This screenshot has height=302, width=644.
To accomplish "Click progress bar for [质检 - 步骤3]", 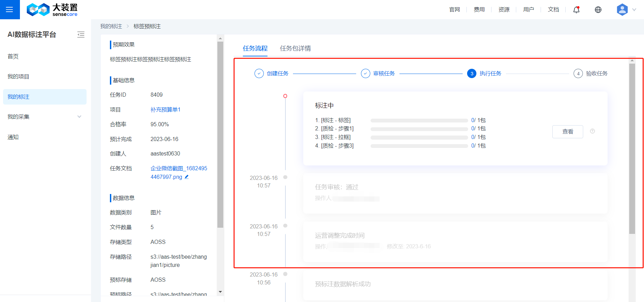I will [419, 146].
